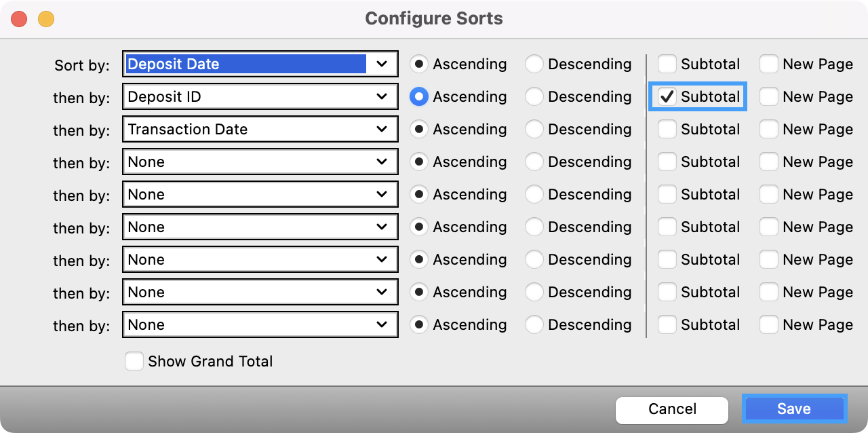Enable Show Grand Total
Image resolution: width=868 pixels, height=433 pixels.
(134, 361)
